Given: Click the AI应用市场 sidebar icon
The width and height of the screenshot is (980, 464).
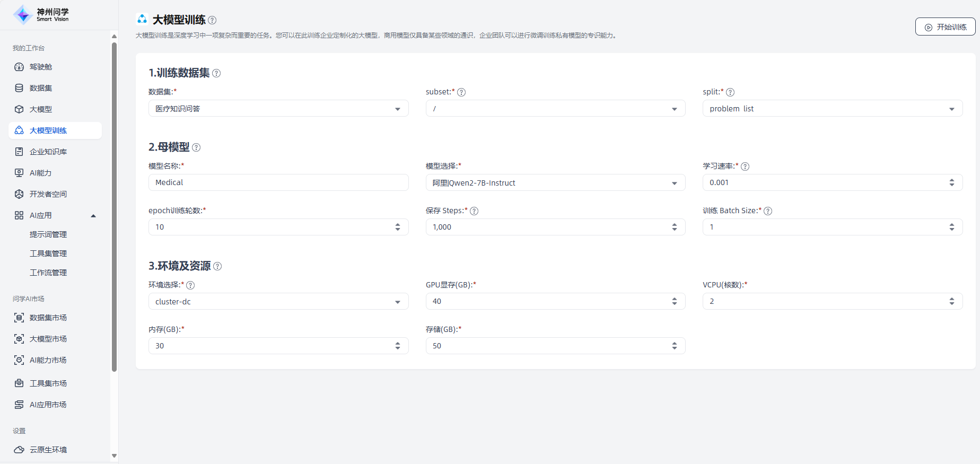Looking at the screenshot, I should (19, 405).
